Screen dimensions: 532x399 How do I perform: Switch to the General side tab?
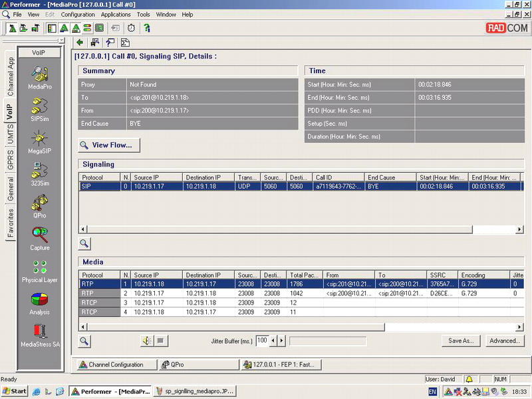[x=11, y=189]
